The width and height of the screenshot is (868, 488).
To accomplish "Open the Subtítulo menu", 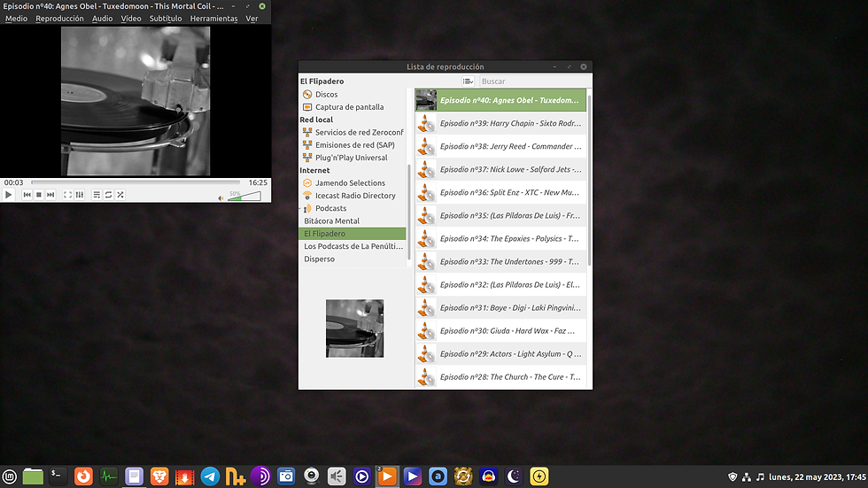I will click(x=166, y=19).
